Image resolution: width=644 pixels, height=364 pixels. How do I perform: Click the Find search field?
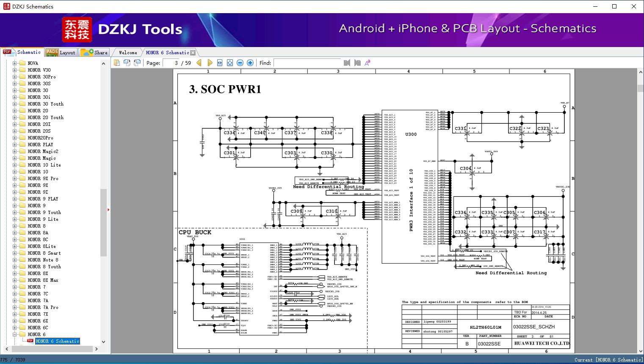[307, 63]
